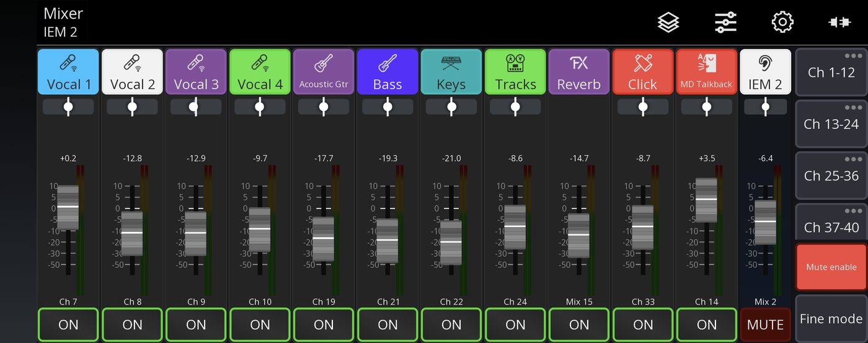Unmute the IEM 2 Mix 2 MUTE button

(x=766, y=324)
